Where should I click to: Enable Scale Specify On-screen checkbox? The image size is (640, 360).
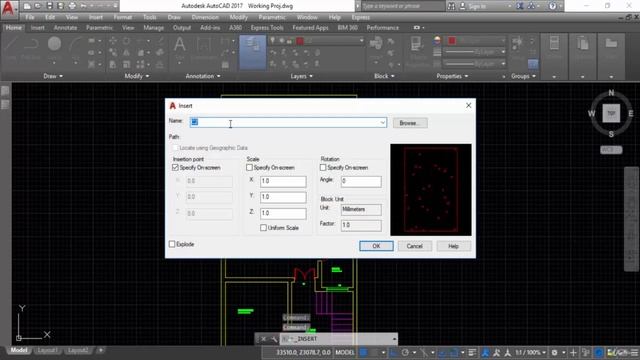pyautogui.click(x=249, y=168)
